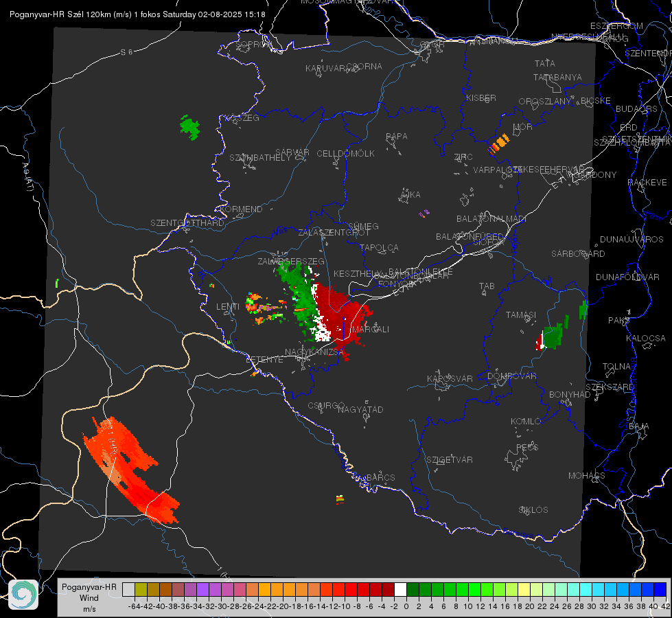Click the CELLDÖMÖLK city label
Screen dimensions: 672x618
tap(345, 154)
